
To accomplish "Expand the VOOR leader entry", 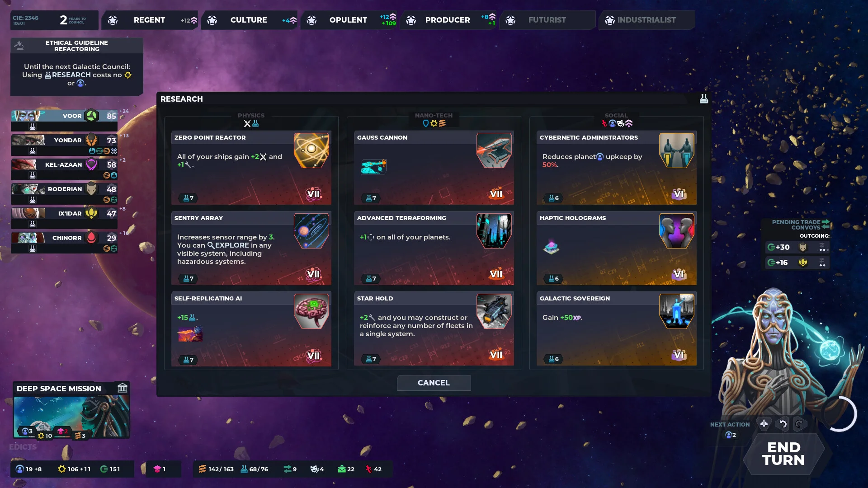I will coord(66,115).
